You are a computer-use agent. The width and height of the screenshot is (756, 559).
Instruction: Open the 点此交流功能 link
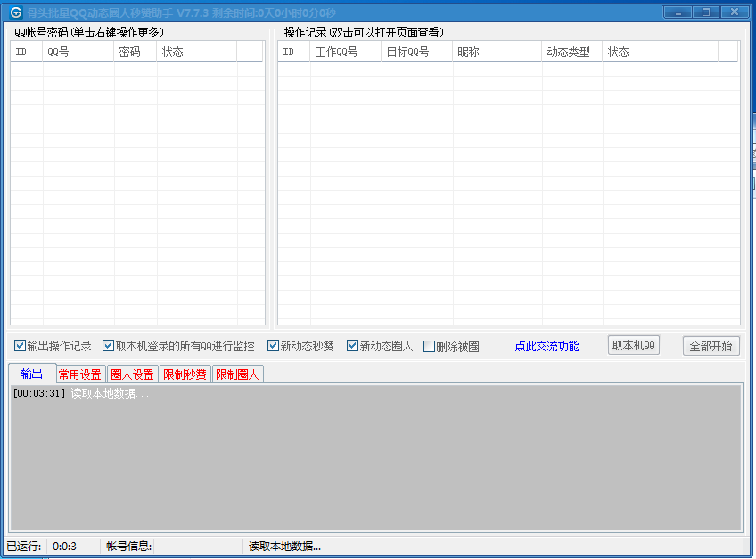coord(546,346)
